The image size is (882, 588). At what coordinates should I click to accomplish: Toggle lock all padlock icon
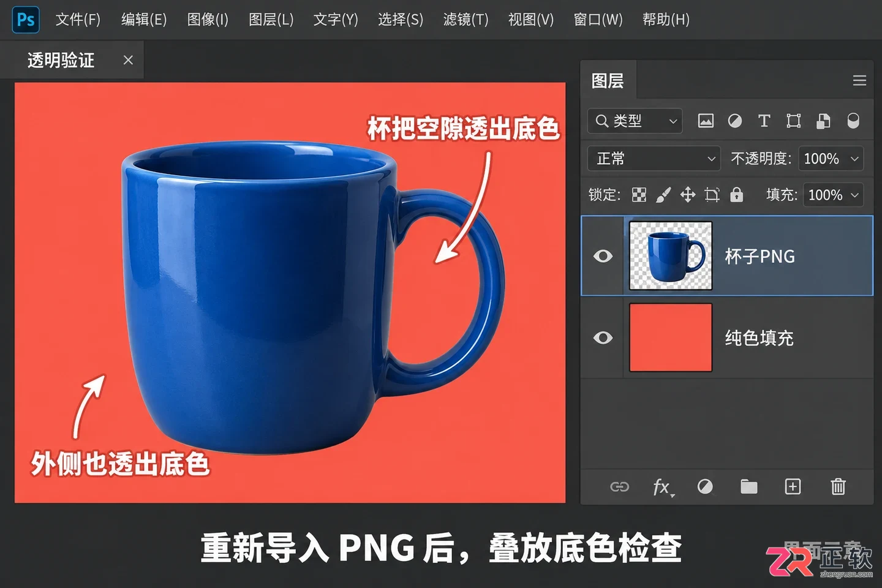point(736,195)
